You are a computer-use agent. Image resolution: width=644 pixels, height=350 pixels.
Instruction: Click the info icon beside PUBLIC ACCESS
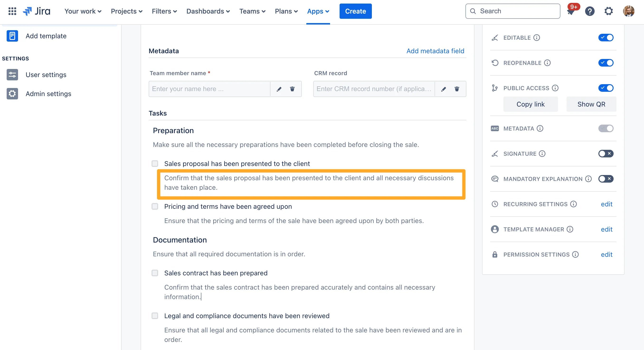555,88
